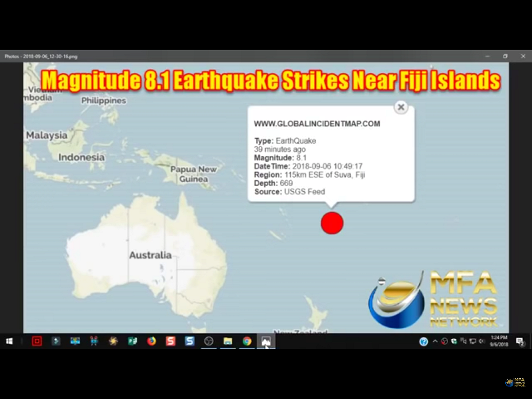Minimize the Photos window

[x=488, y=56]
